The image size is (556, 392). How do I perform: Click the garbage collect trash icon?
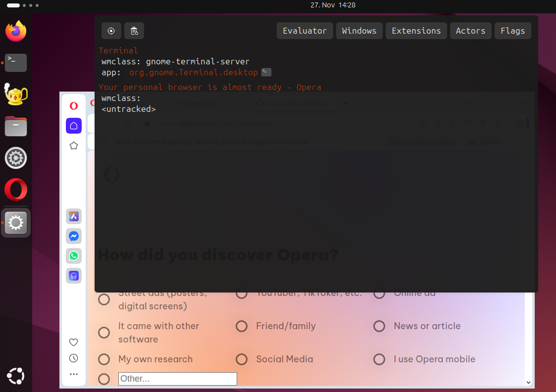pyautogui.click(x=134, y=31)
